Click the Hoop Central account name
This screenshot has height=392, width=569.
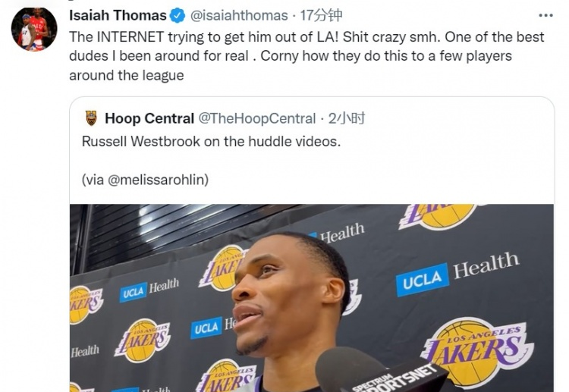click(x=149, y=118)
